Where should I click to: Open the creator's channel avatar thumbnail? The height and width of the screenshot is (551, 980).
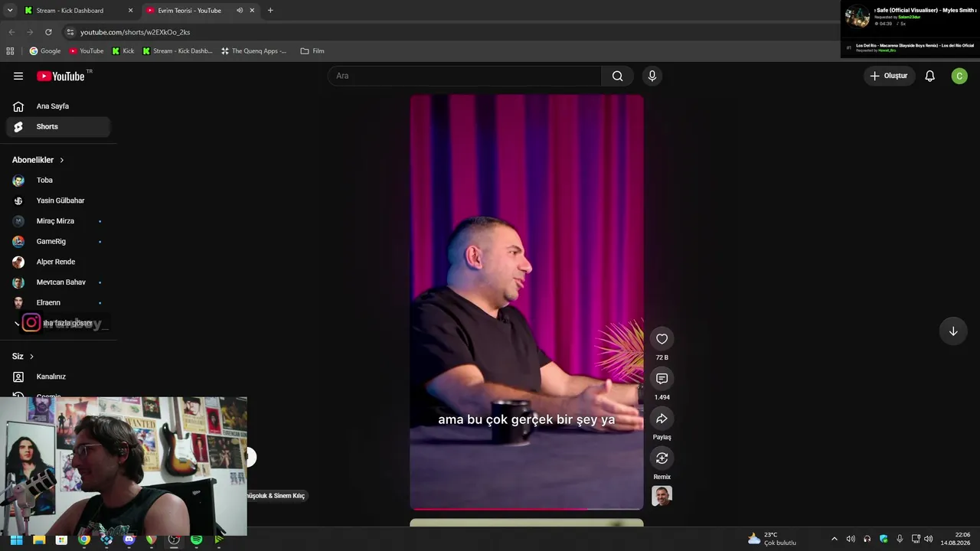pos(662,496)
